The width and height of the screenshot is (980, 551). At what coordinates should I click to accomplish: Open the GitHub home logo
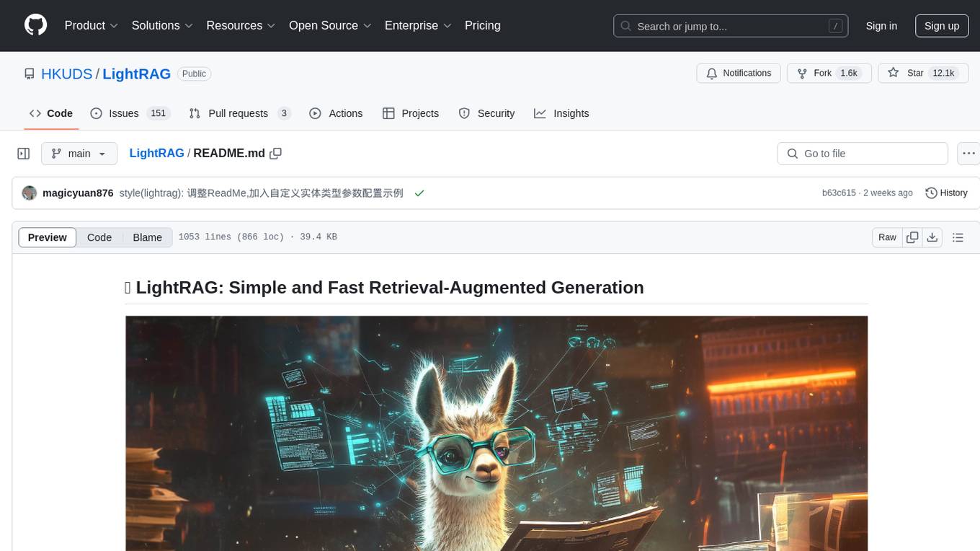pyautogui.click(x=35, y=25)
